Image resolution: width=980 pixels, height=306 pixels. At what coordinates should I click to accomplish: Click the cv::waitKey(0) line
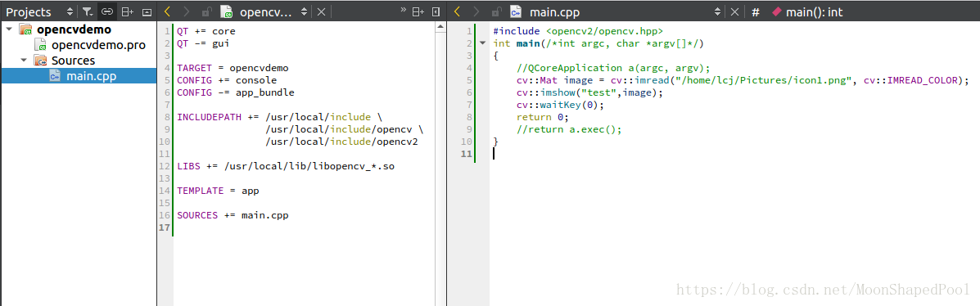[x=560, y=104]
